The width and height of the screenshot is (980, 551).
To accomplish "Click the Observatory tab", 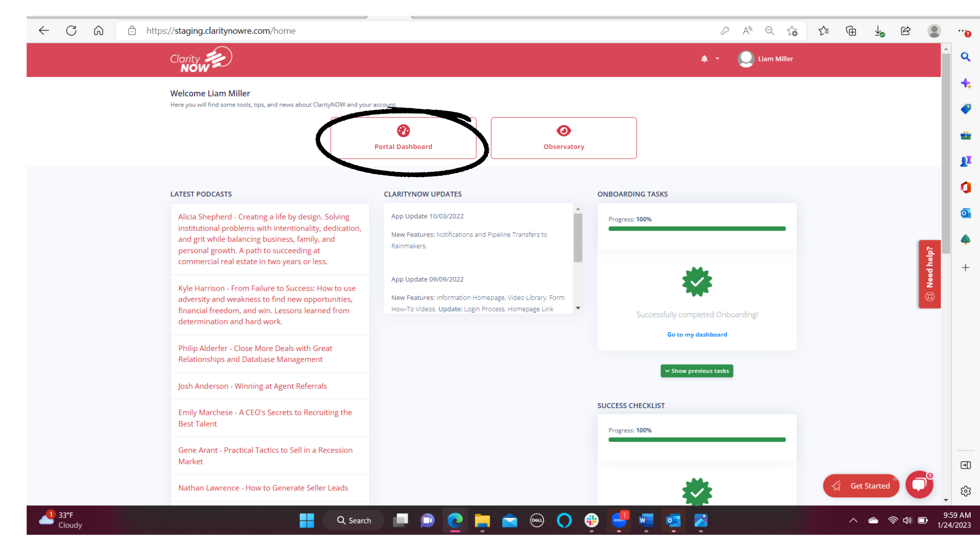I will tap(564, 138).
